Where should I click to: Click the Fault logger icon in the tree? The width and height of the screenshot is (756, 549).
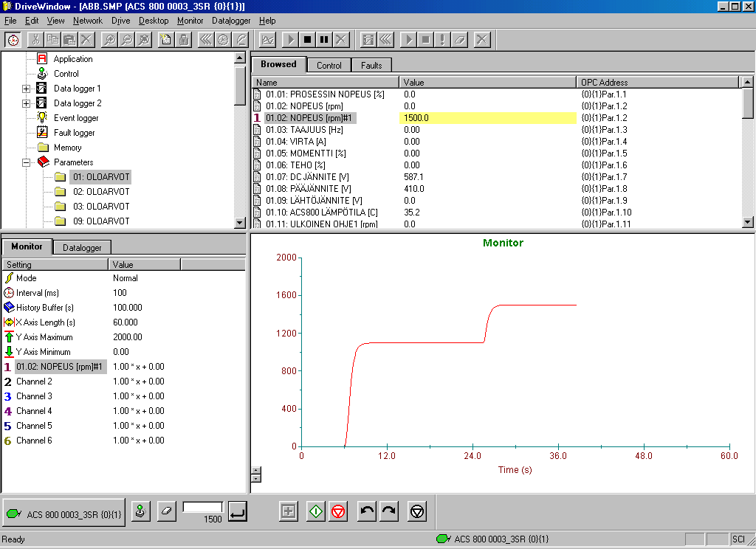point(42,132)
